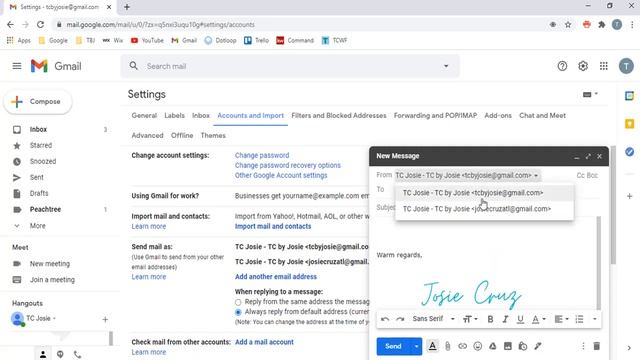Toggle underline formatting in compose toolbar
Viewport: 640px width, 360px height.
pyautogui.click(x=520, y=319)
